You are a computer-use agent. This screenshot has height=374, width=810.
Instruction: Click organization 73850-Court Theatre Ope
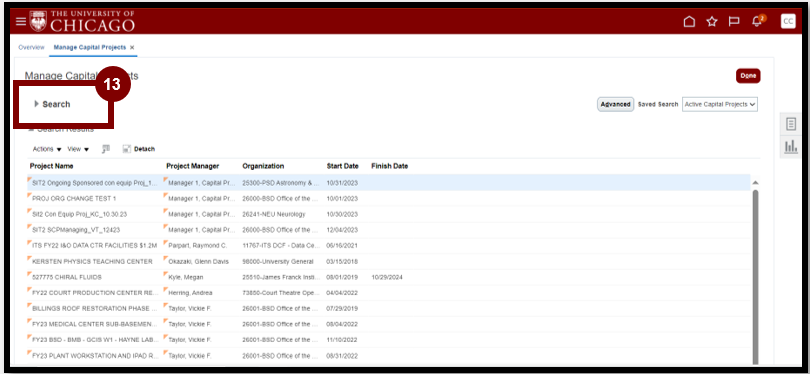[281, 293]
